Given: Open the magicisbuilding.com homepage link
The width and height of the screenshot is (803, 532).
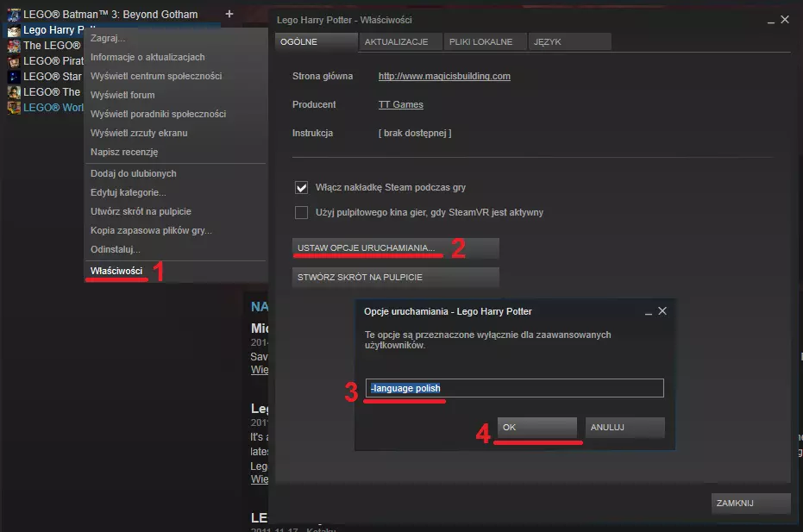Looking at the screenshot, I should point(444,76).
